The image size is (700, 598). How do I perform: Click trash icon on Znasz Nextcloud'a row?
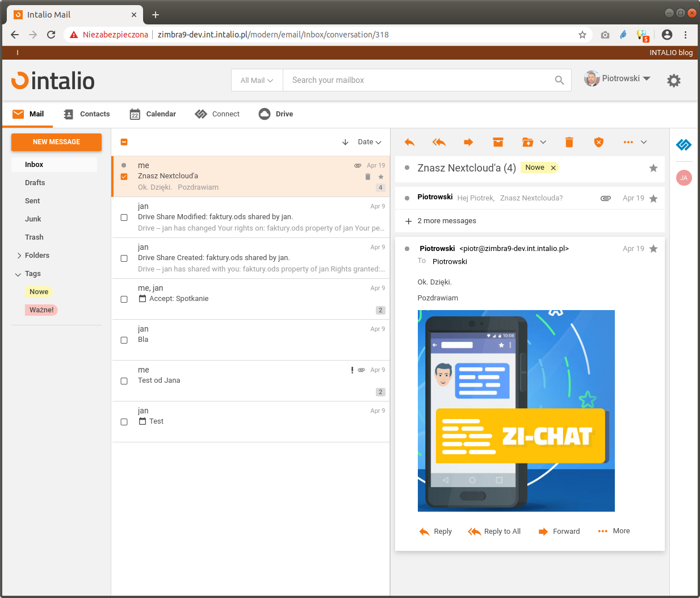368,177
